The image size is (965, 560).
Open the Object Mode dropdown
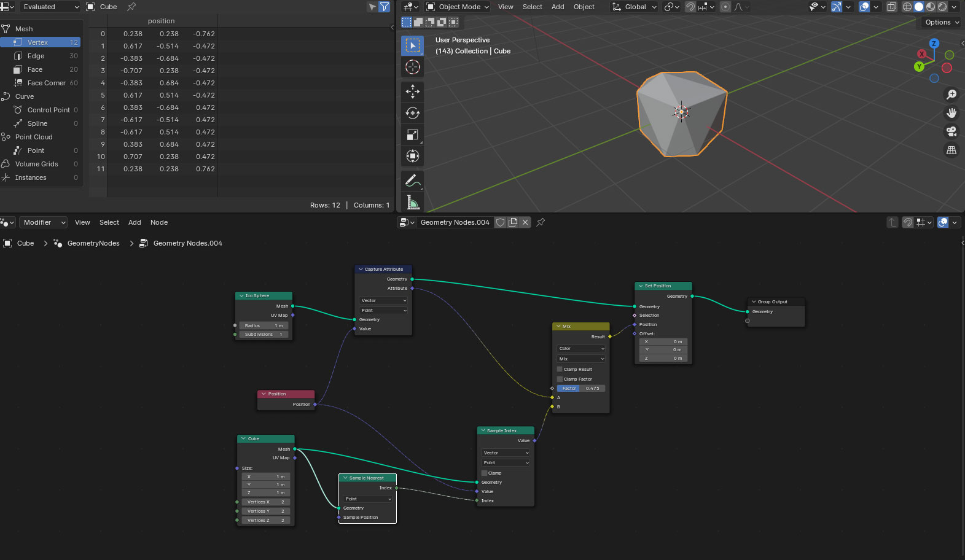coord(458,7)
